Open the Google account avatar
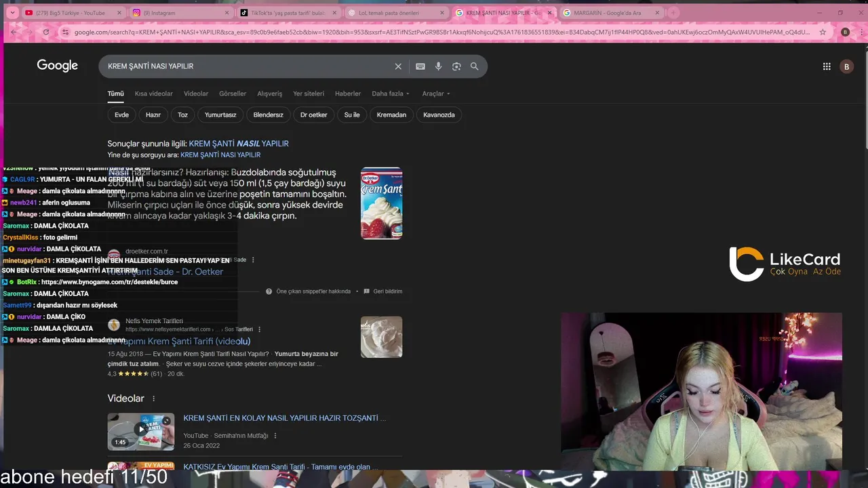868x488 pixels. pos(846,66)
